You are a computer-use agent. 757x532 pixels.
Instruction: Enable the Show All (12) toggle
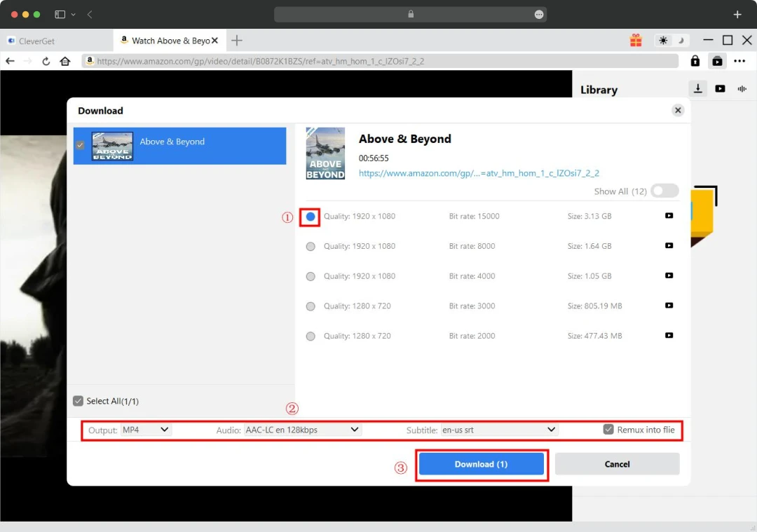(664, 191)
